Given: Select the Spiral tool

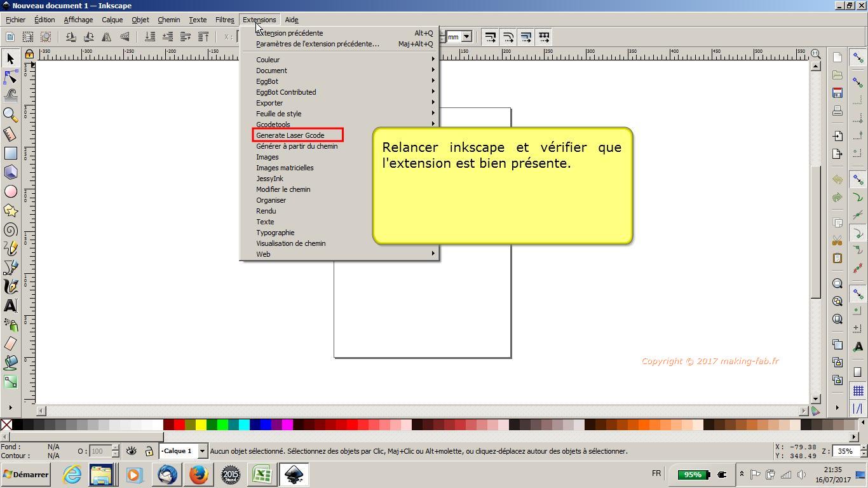Looking at the screenshot, I should tap(10, 229).
